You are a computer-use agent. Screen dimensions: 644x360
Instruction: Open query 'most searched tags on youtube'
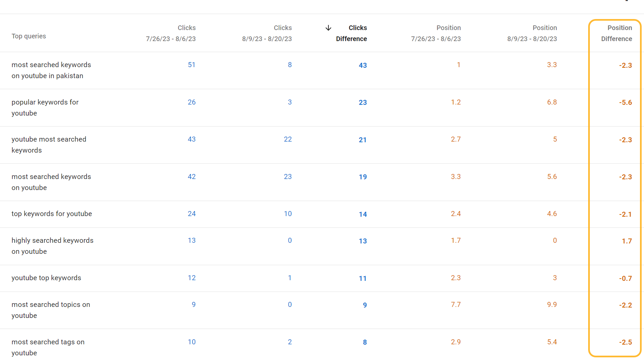48,347
